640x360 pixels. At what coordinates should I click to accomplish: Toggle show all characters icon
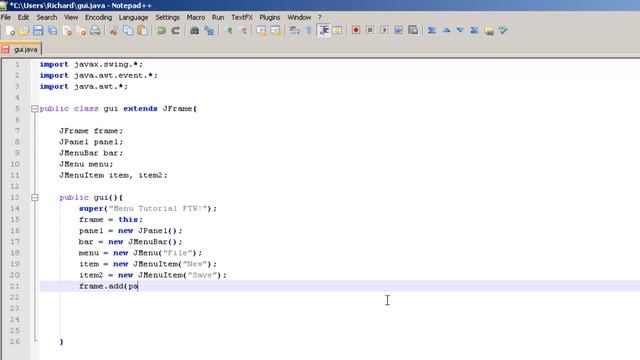pos(309,31)
